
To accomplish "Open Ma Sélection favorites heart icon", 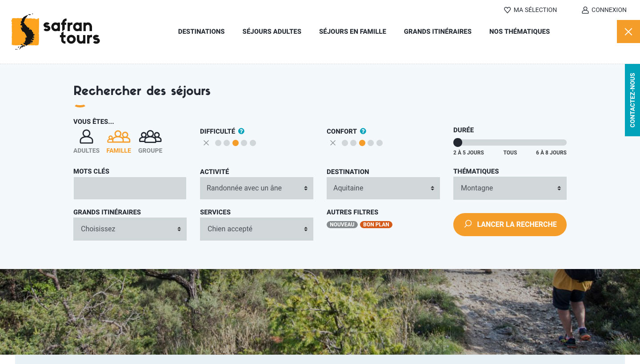I will pyautogui.click(x=507, y=10).
